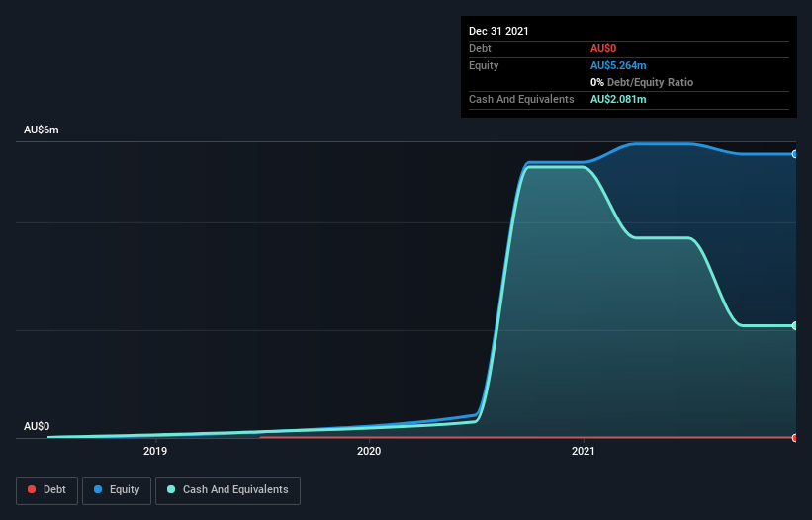
Task: Click the 2020 x-axis label
Action: [x=369, y=451]
